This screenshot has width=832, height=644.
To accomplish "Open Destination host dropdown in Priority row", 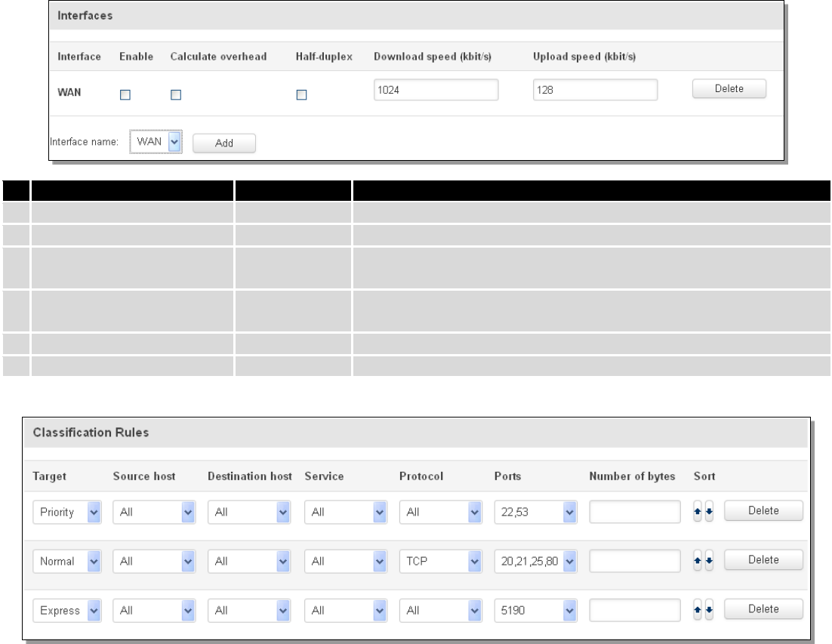I will tap(249, 512).
